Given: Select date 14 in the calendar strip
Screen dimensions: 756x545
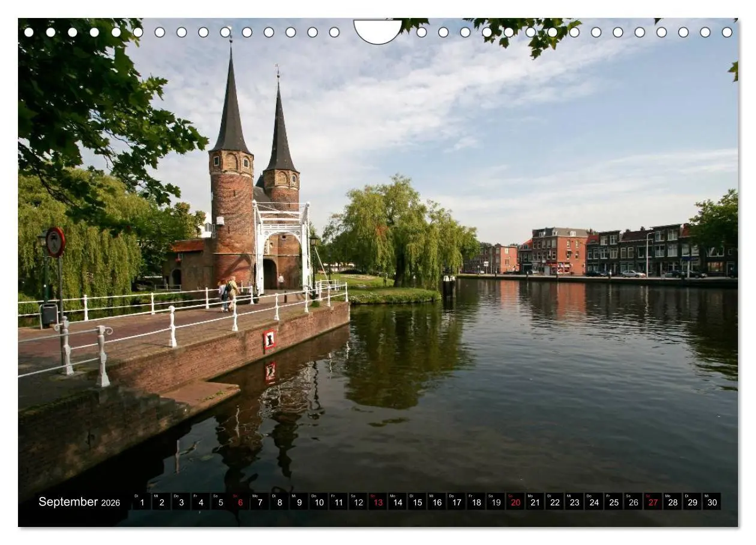Looking at the screenshot, I should [397, 502].
